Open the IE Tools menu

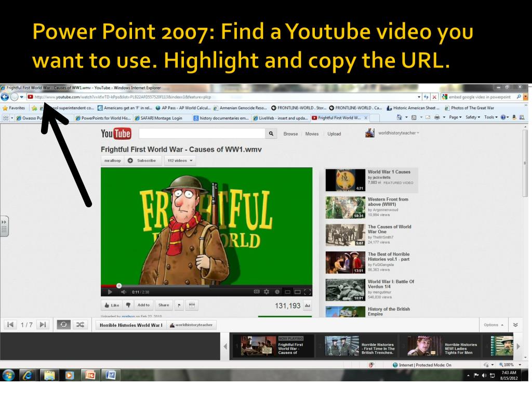click(490, 117)
